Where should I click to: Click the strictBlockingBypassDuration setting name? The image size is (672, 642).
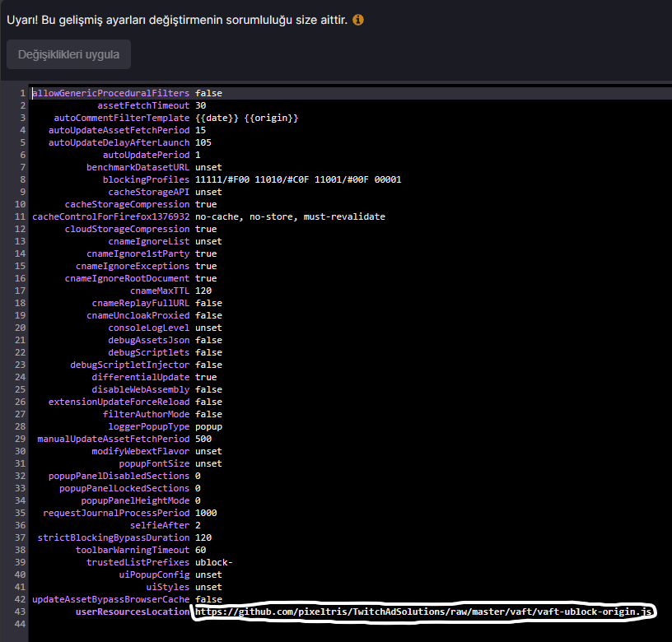pyautogui.click(x=113, y=538)
